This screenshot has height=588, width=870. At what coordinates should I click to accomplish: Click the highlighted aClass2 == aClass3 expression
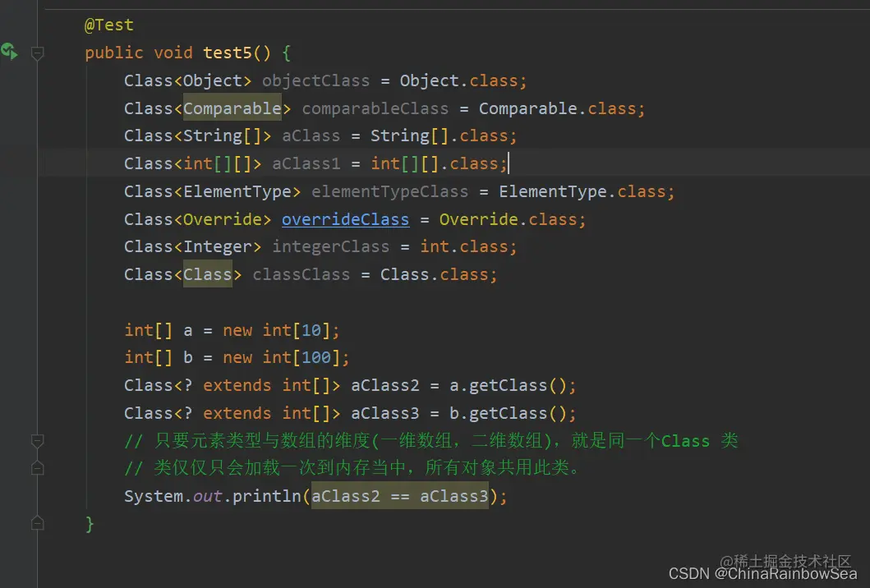400,495
